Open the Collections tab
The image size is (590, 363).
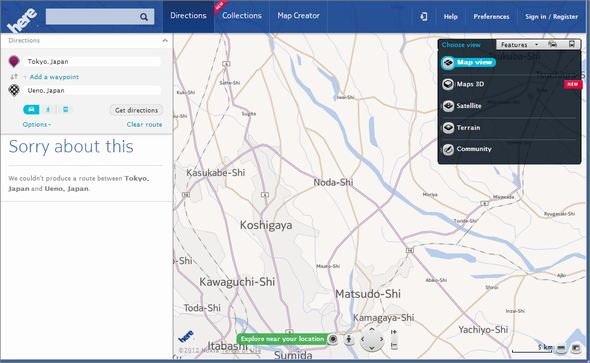click(x=242, y=16)
